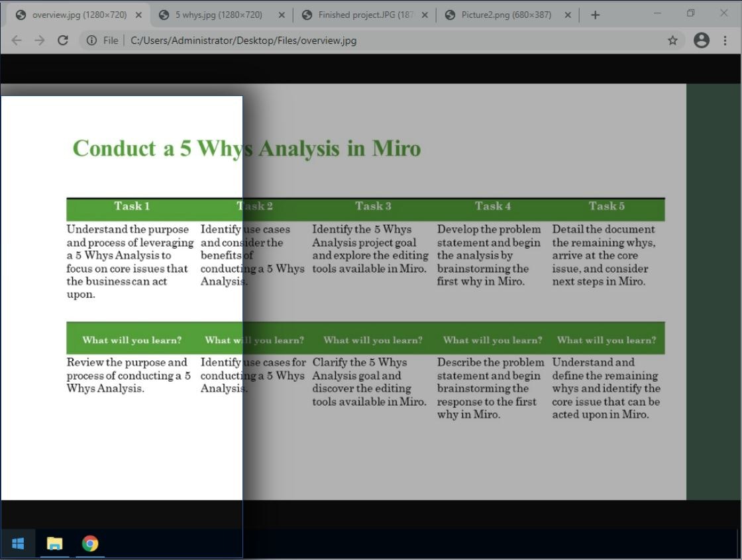This screenshot has width=742, height=560.
Task: Open a new browser tab
Action: coord(596,15)
